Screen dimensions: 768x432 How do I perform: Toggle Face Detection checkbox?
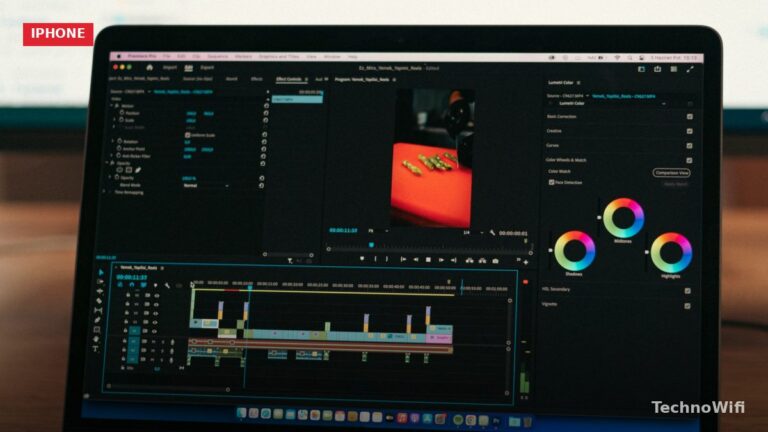[552, 182]
